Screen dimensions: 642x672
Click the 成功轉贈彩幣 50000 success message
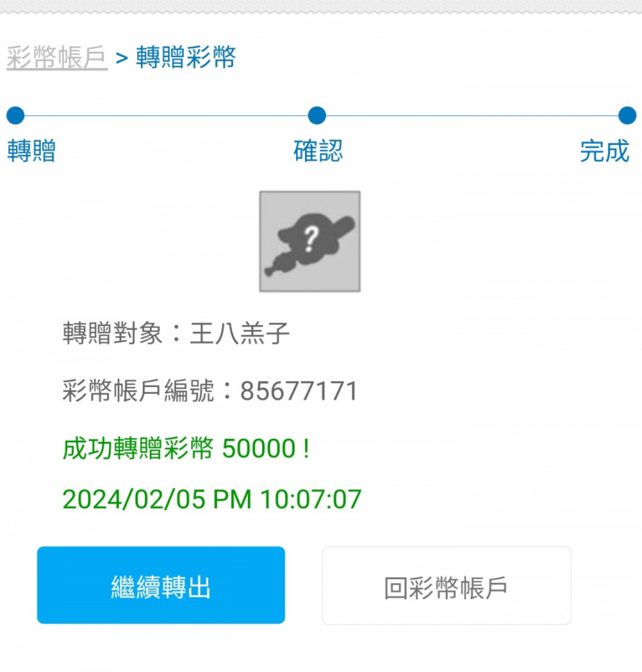[186, 448]
